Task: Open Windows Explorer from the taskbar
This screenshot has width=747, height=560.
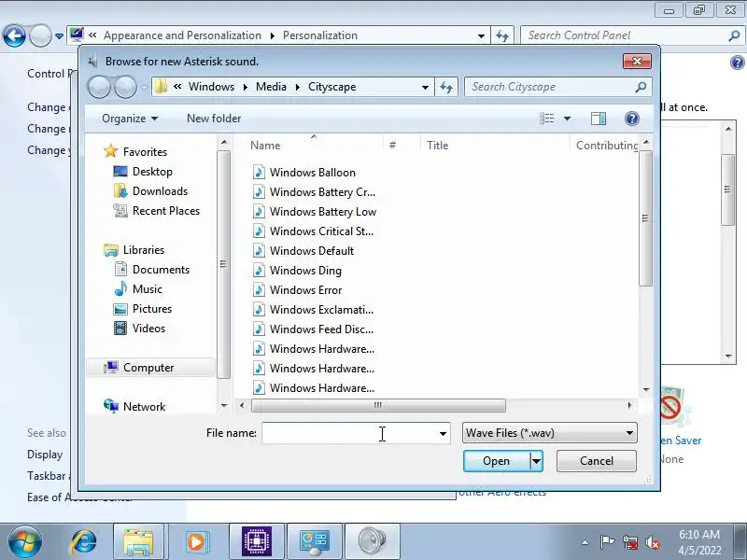Action: click(138, 542)
